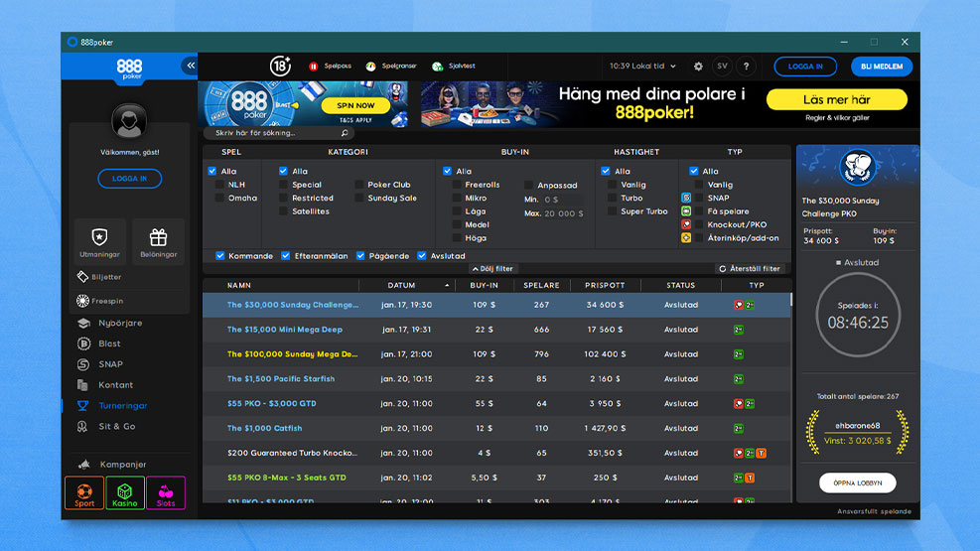Click the sidebar LOGGA IN button
980x551 pixels.
[x=129, y=179]
